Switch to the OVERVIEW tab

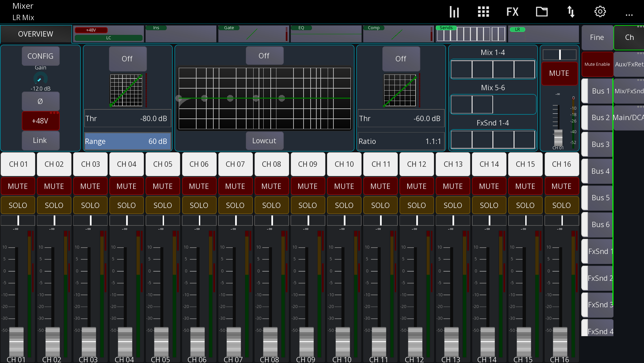36,34
